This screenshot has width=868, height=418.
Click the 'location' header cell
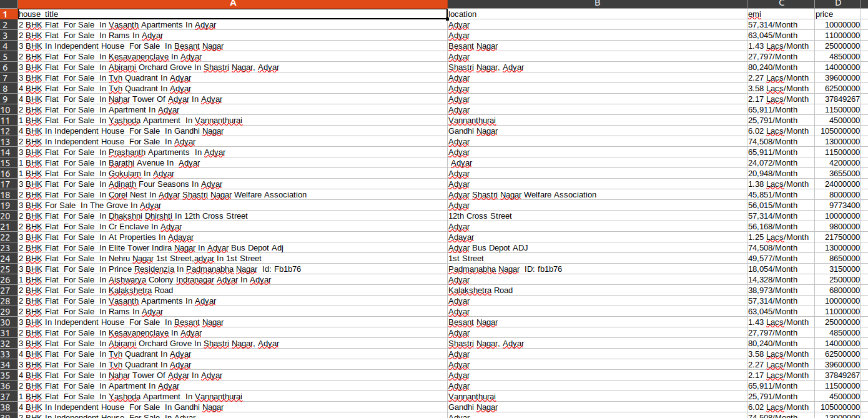(597, 14)
